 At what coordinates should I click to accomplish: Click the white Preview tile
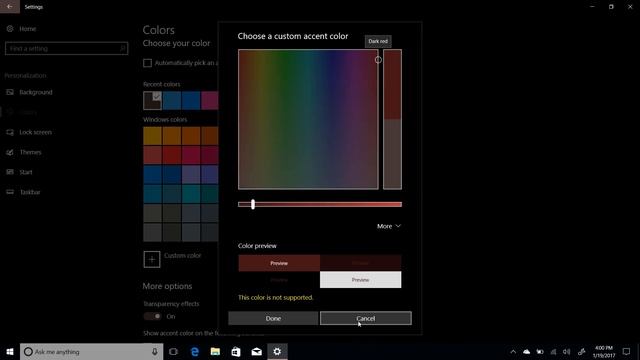360,280
